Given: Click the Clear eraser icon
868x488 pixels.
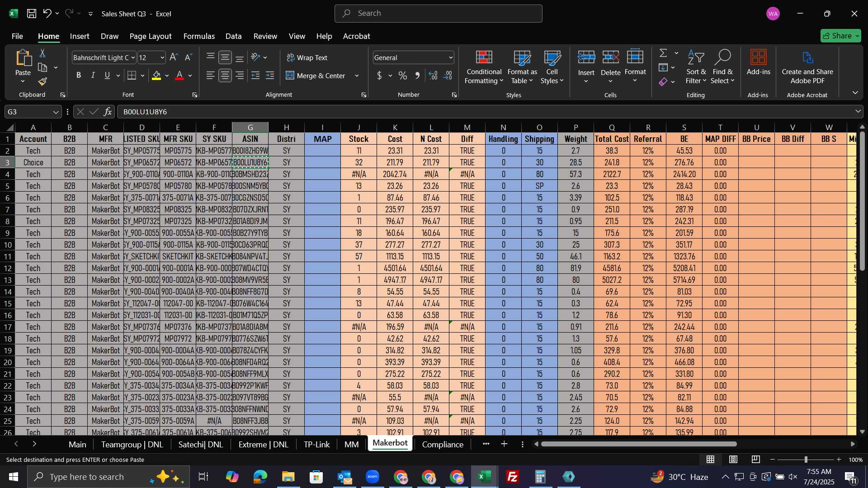Looking at the screenshot, I should [663, 82].
